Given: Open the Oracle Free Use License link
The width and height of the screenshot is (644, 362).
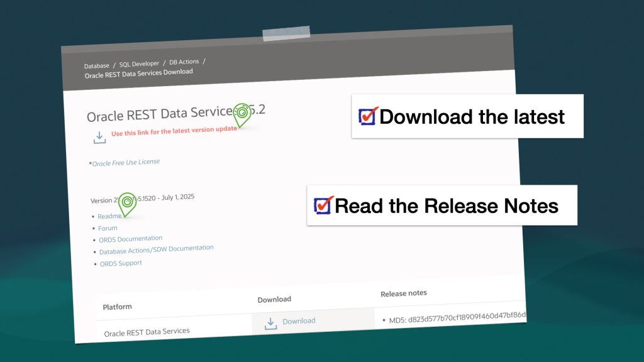Looking at the screenshot, I should point(126,163).
